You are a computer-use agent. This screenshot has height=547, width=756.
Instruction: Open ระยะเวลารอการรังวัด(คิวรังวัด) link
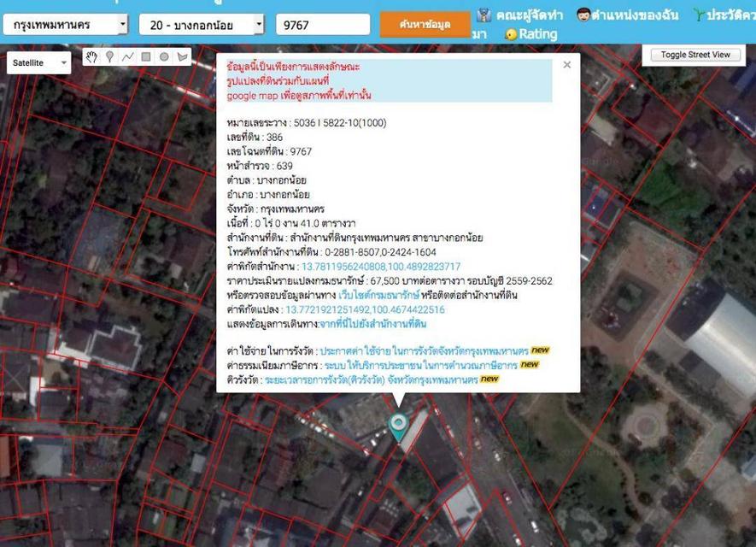click(372, 379)
